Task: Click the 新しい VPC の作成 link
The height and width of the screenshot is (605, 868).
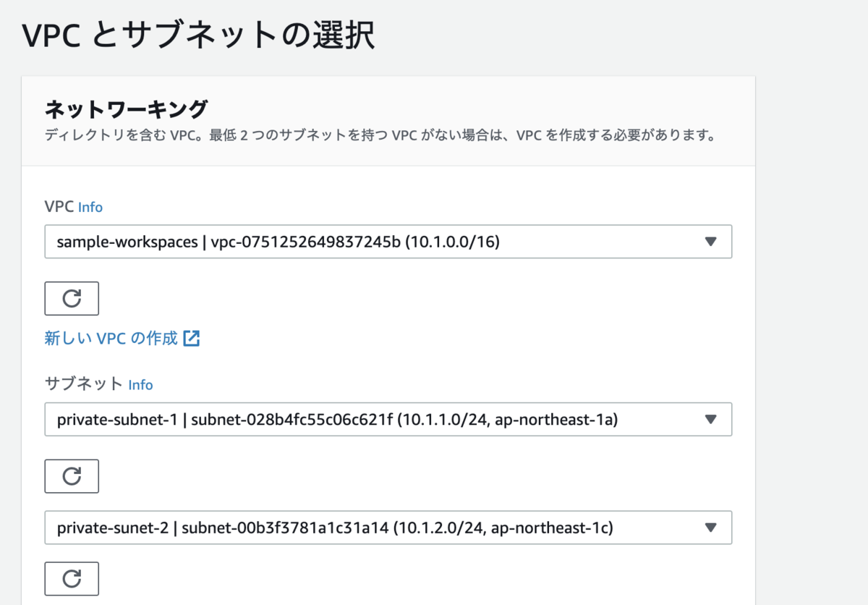Action: 109,337
